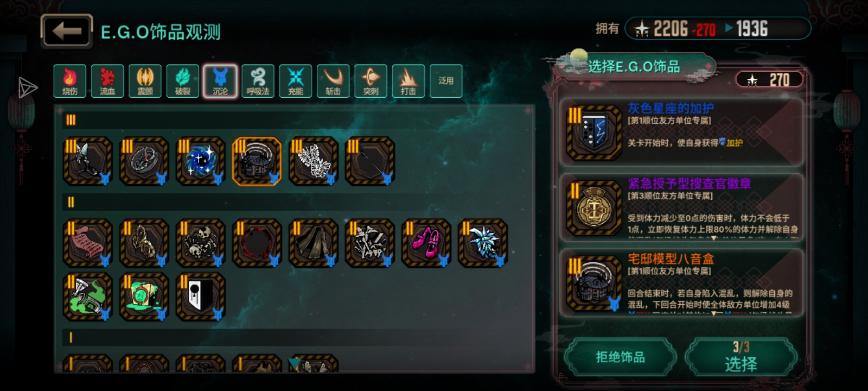Image resolution: width=868 pixels, height=391 pixels.
Task: Select the blue galaxy swirl tier III gift
Action: pos(200,161)
